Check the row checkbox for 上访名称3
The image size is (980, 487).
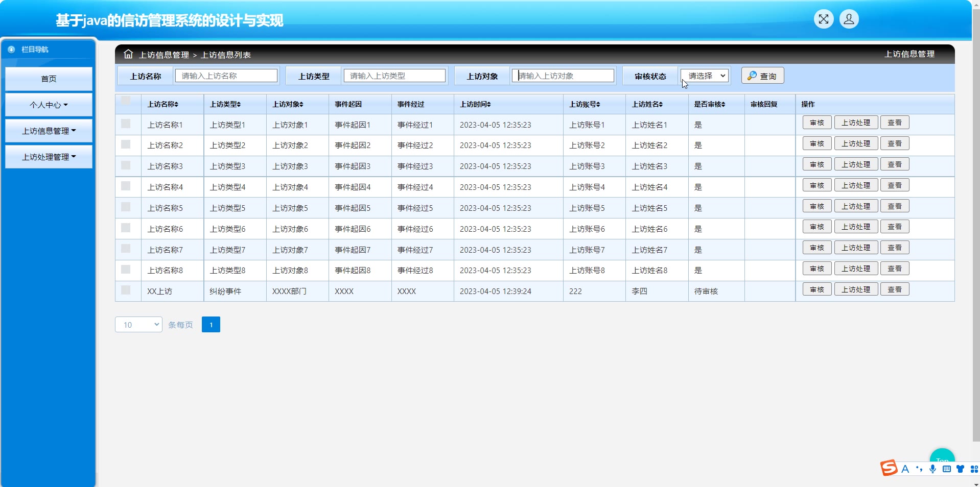tap(126, 165)
